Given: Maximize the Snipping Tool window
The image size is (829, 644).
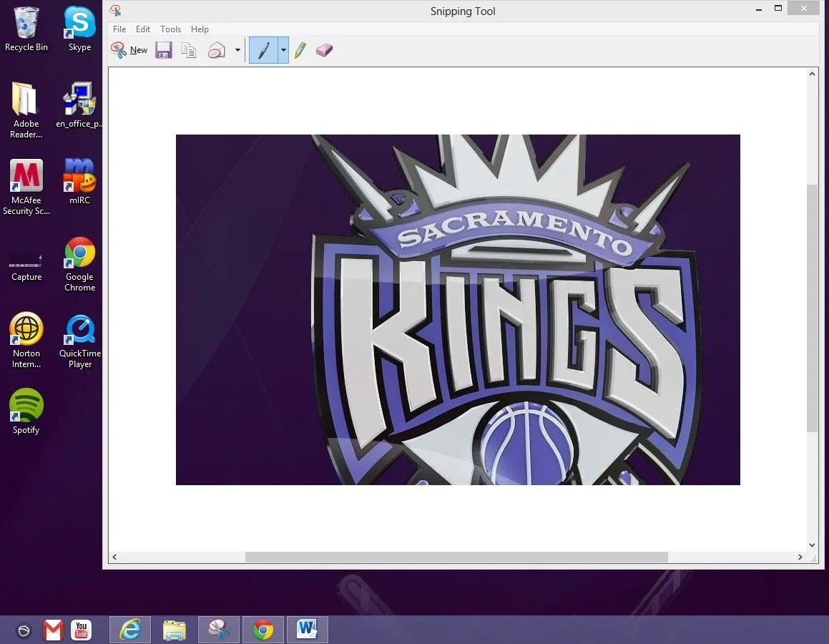Looking at the screenshot, I should [778, 8].
